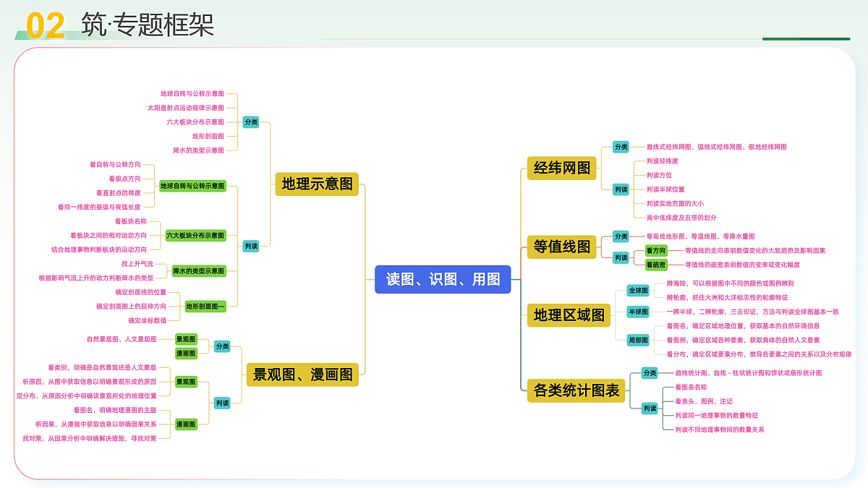The image size is (868, 488).
Task: Click the 判读 node under 等值线图
Action: point(621,257)
